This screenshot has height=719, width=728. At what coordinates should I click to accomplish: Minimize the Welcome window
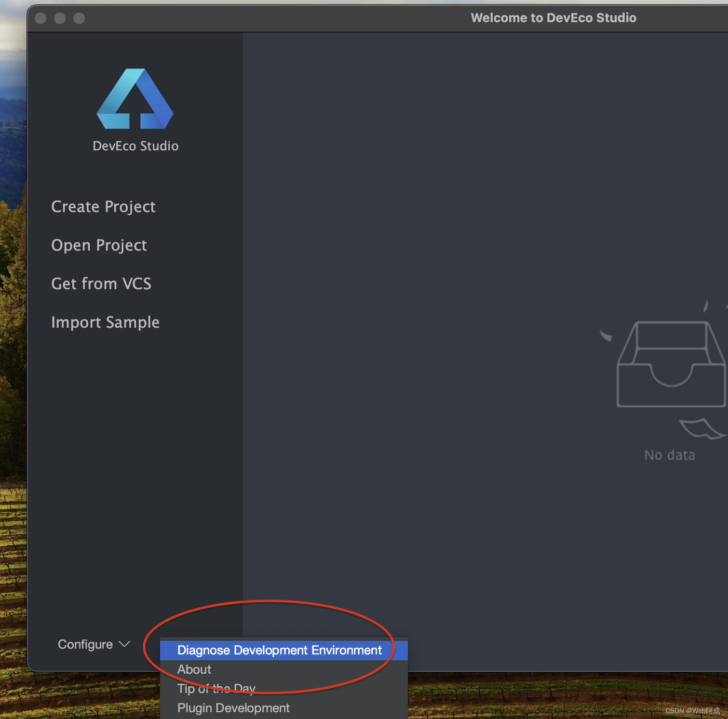tap(60, 18)
